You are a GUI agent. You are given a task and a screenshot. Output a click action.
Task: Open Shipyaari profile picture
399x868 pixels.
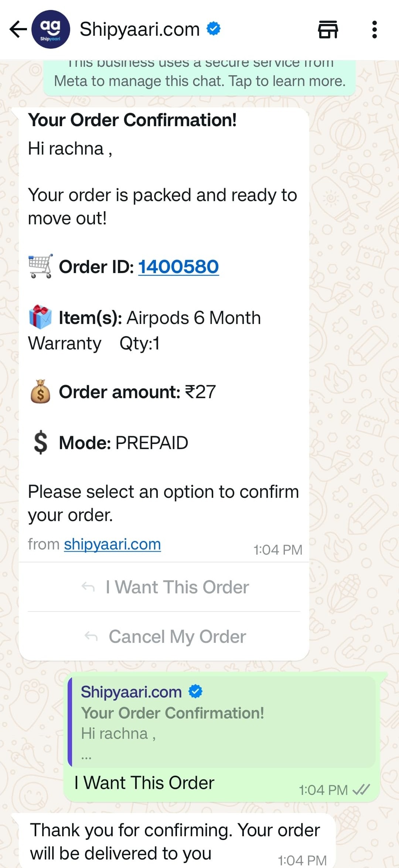click(51, 30)
